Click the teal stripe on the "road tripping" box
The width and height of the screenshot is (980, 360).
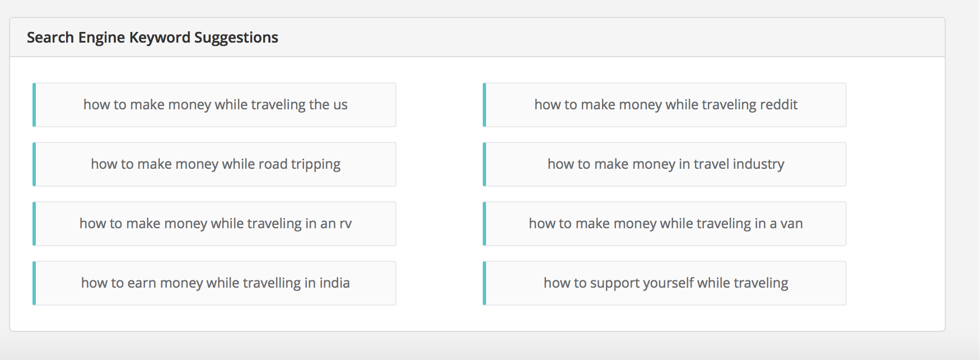pyautogui.click(x=35, y=164)
